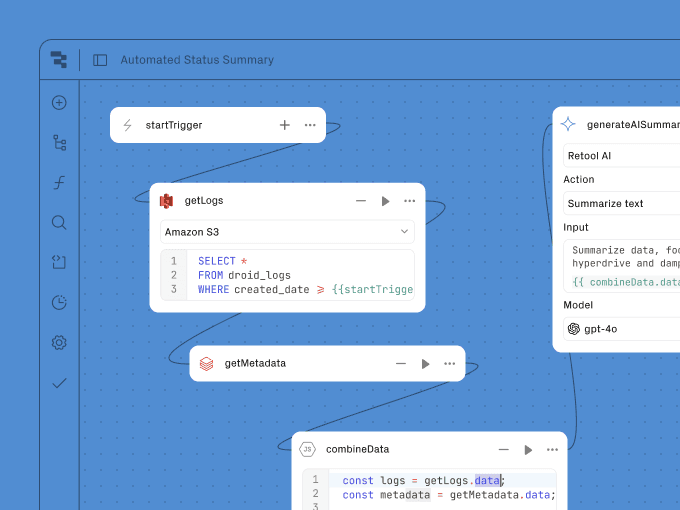Collapse the getLogs block
680x510 pixels.
361,201
